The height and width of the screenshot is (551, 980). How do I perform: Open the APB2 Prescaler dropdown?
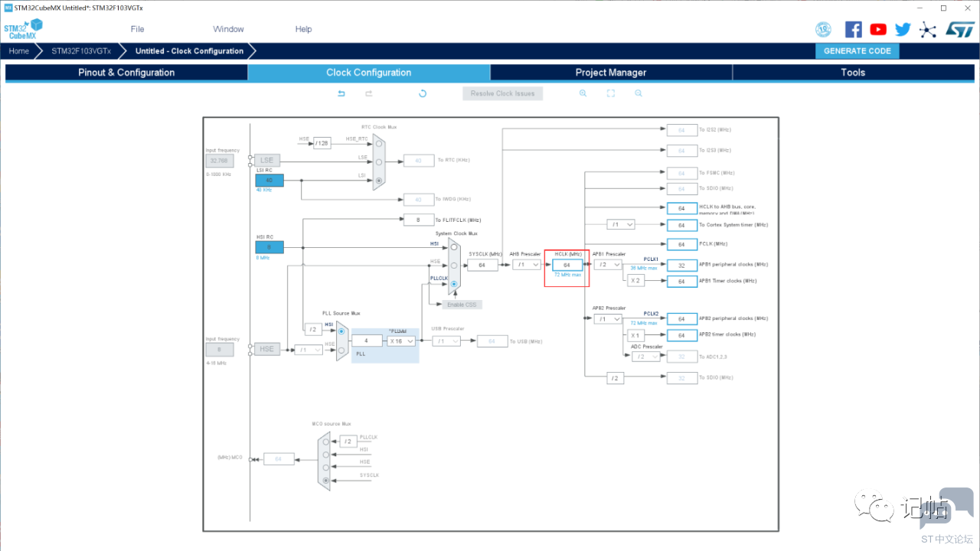coord(607,319)
